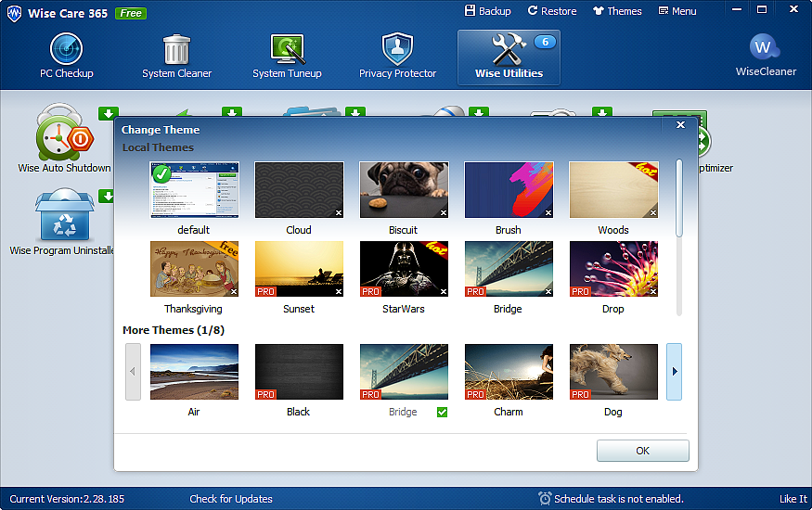Click the Local Themes heading

(158, 147)
